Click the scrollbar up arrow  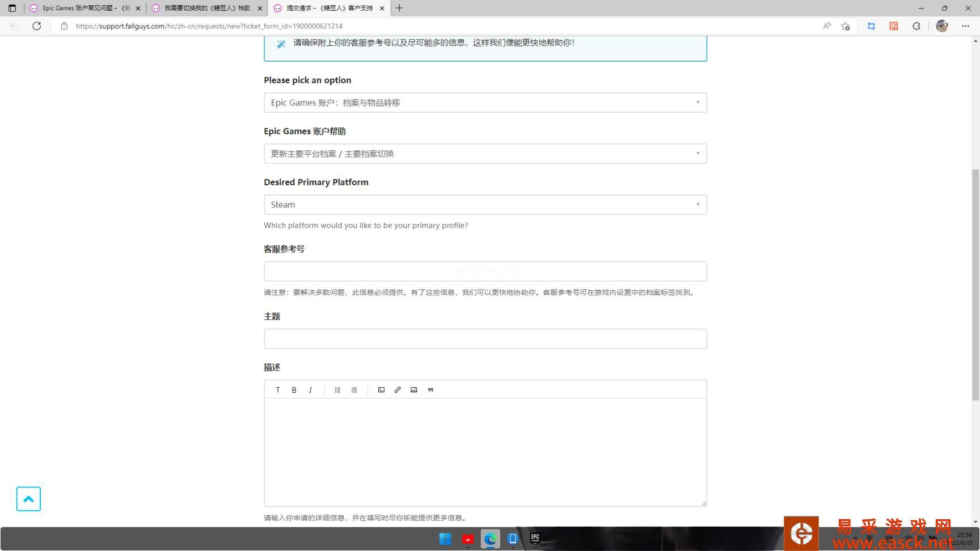(x=975, y=41)
